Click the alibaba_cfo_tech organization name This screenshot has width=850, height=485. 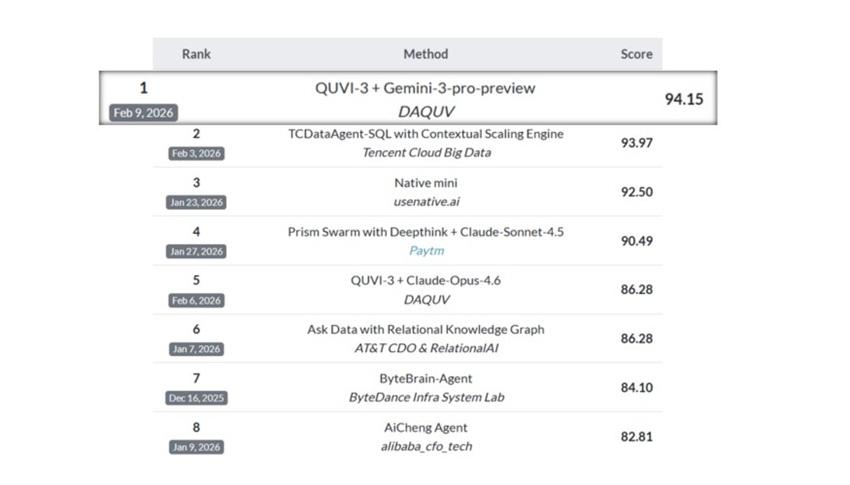pos(425,446)
